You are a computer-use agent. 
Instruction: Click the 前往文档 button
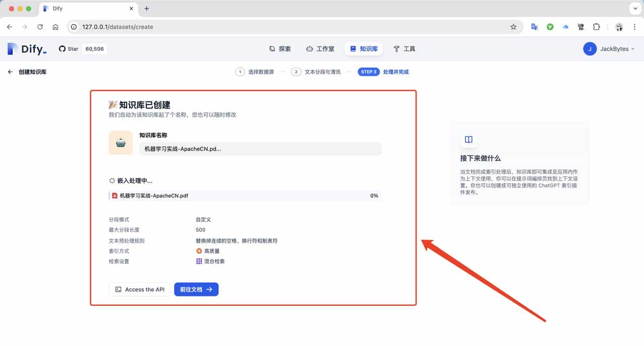click(x=196, y=289)
